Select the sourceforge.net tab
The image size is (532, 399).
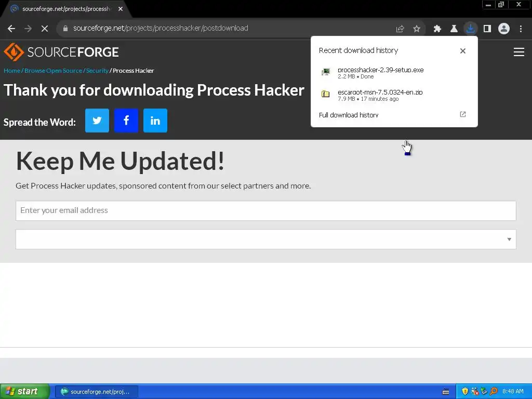[x=66, y=9]
